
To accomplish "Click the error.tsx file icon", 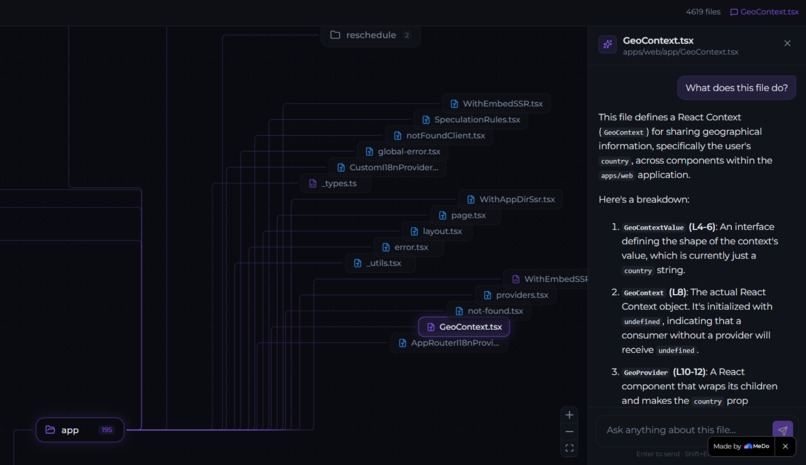I will point(386,247).
